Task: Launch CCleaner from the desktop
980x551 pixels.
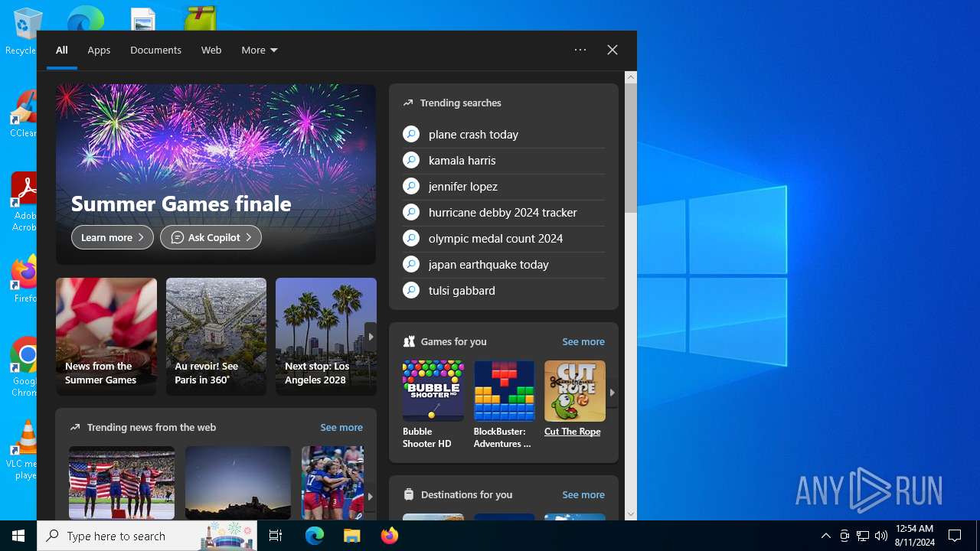Action: click(x=23, y=115)
